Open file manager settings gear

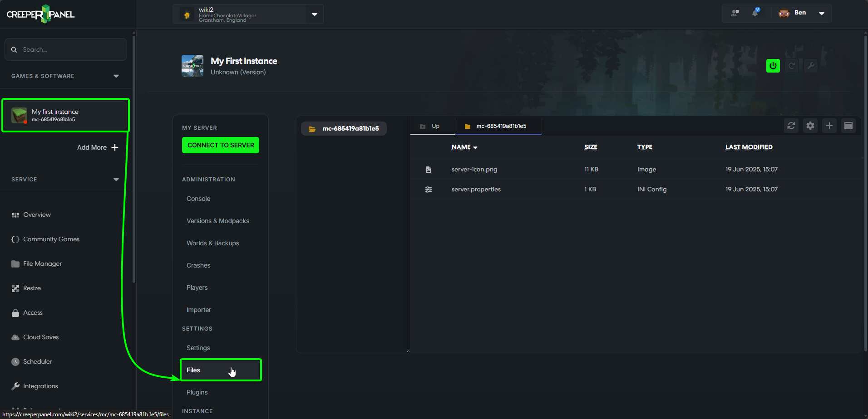(810, 126)
